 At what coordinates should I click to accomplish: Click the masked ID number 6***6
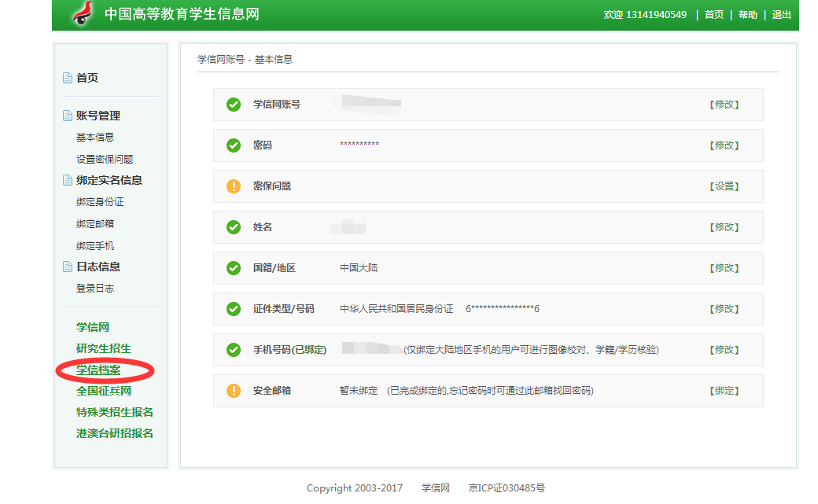click(x=503, y=309)
